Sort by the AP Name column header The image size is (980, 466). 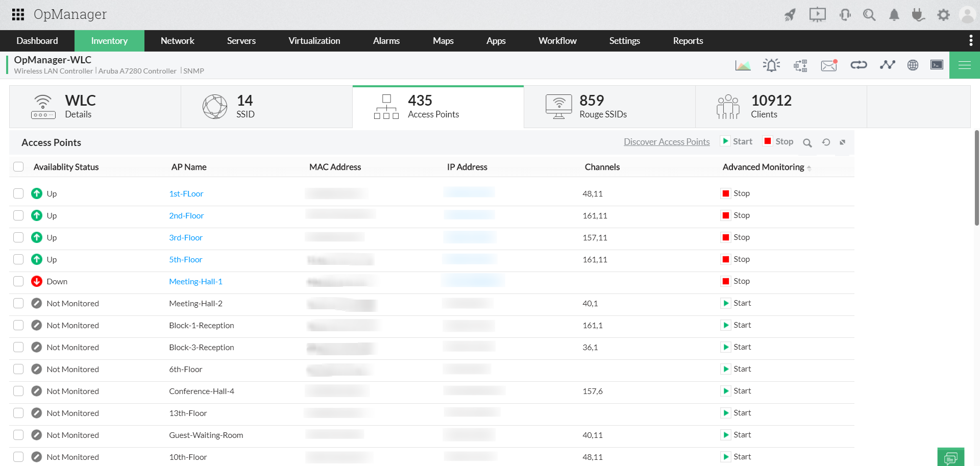(189, 167)
